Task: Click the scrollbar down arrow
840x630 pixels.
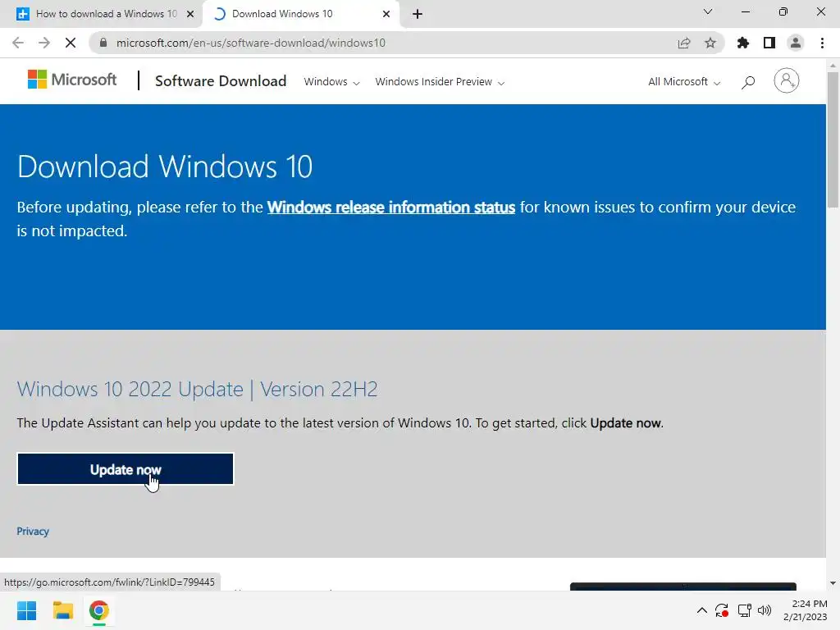Action: pos(833,583)
